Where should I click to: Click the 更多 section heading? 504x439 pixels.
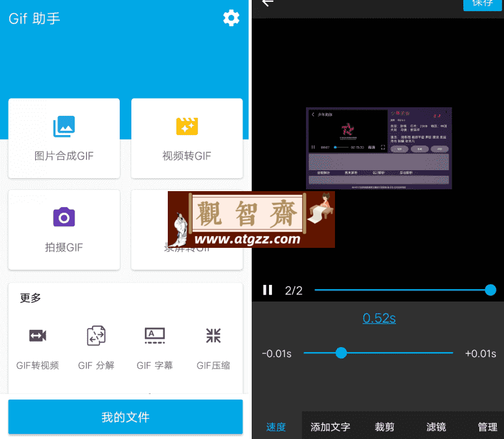30,298
